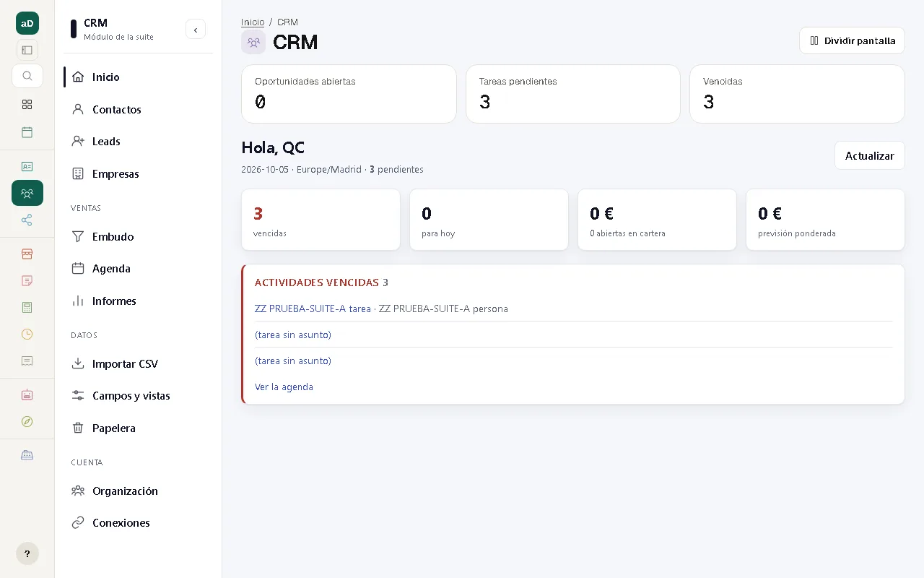Click the 2026-10-05 Europe/Madrid date line
The height and width of the screenshot is (578, 924).
tap(332, 170)
